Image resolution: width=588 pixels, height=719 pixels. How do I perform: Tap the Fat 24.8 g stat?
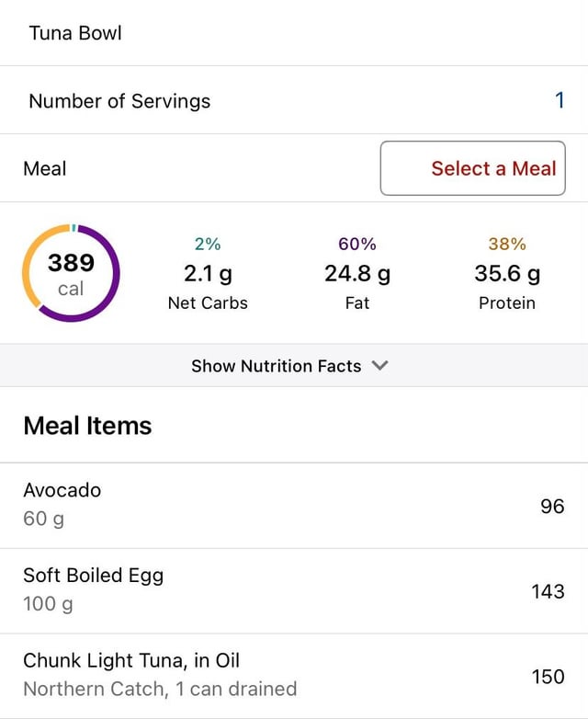(356, 274)
